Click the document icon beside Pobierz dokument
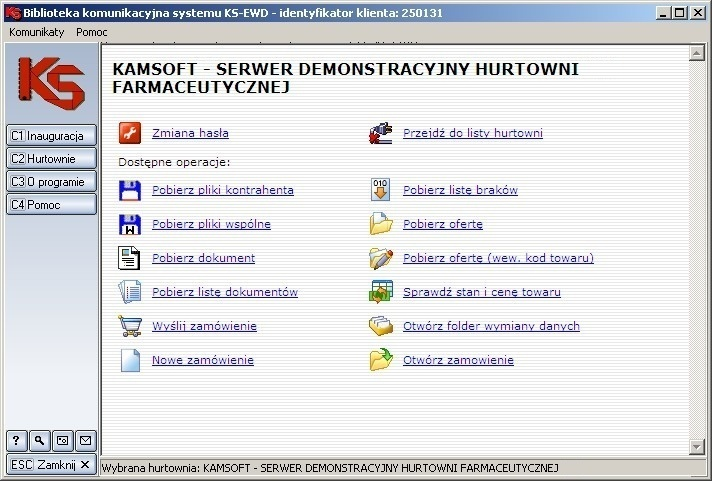The image size is (712, 481). click(129, 258)
